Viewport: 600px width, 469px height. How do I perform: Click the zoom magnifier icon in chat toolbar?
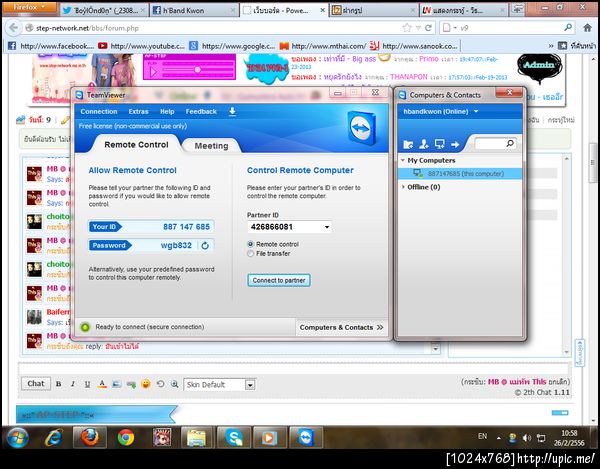174,384
